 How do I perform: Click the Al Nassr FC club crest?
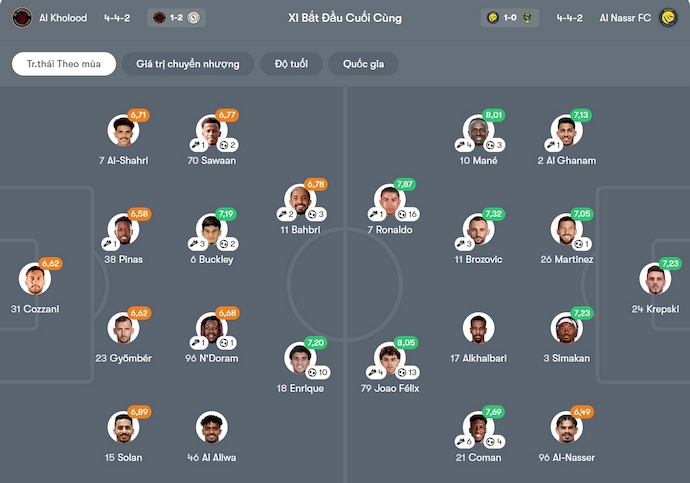tap(669, 18)
